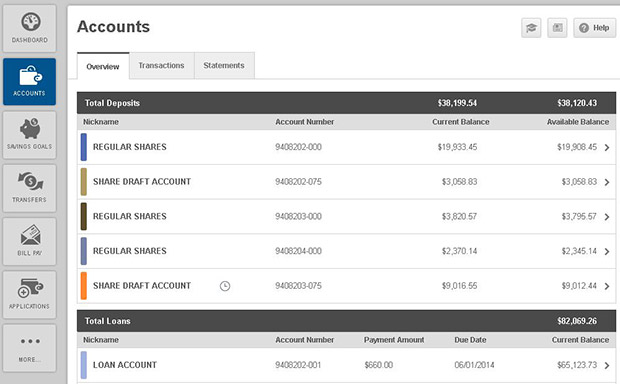Show More sidebar options

point(30,348)
